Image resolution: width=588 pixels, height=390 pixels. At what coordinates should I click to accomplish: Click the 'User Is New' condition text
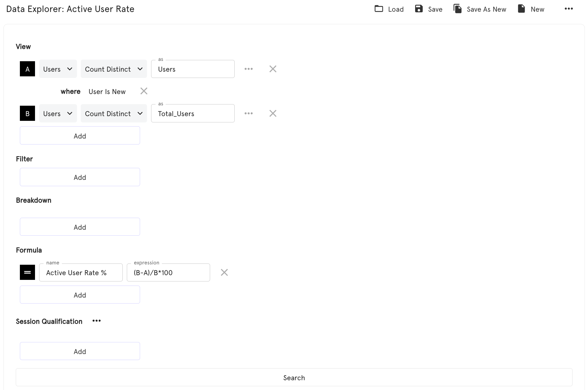pos(107,92)
